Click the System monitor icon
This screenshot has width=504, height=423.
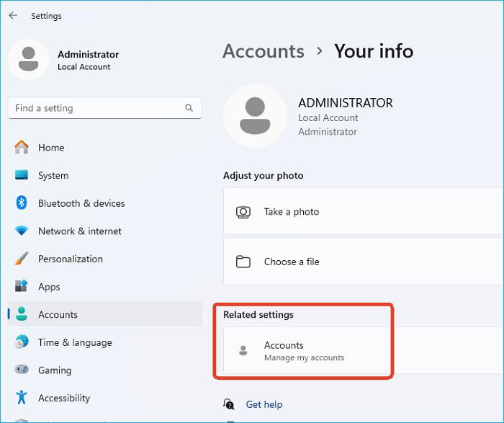point(22,175)
